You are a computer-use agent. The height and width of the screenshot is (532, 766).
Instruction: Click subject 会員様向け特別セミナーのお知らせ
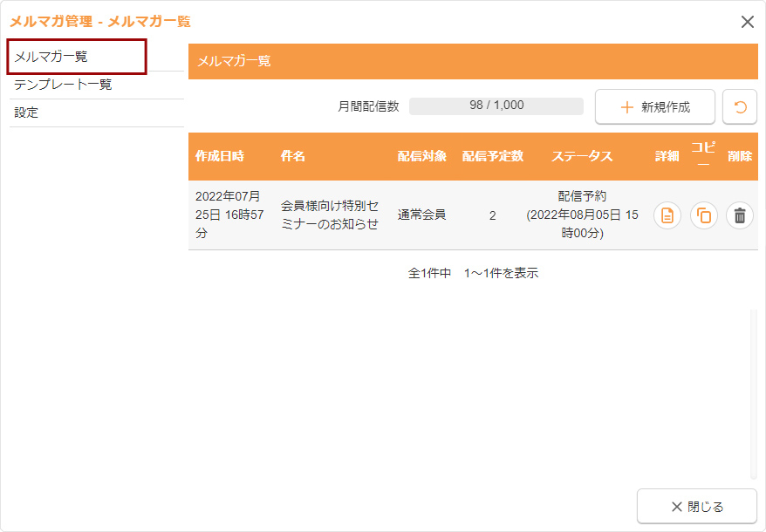(x=330, y=215)
